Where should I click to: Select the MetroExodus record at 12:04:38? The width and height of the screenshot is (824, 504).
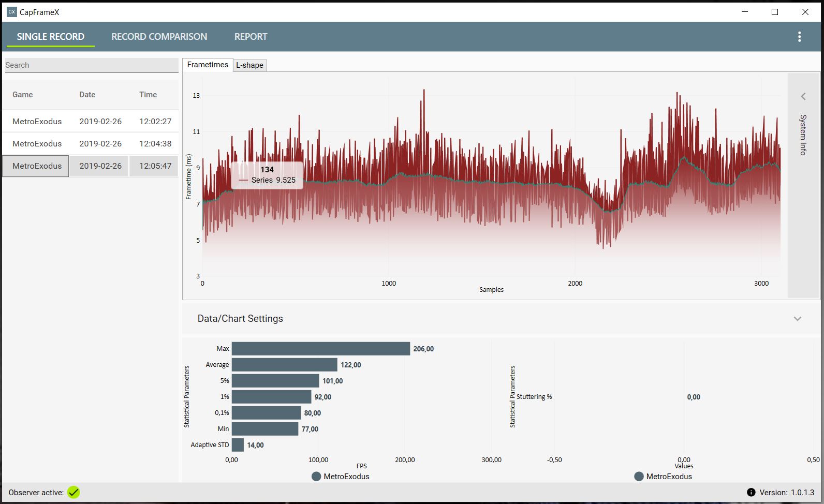pyautogui.click(x=91, y=143)
